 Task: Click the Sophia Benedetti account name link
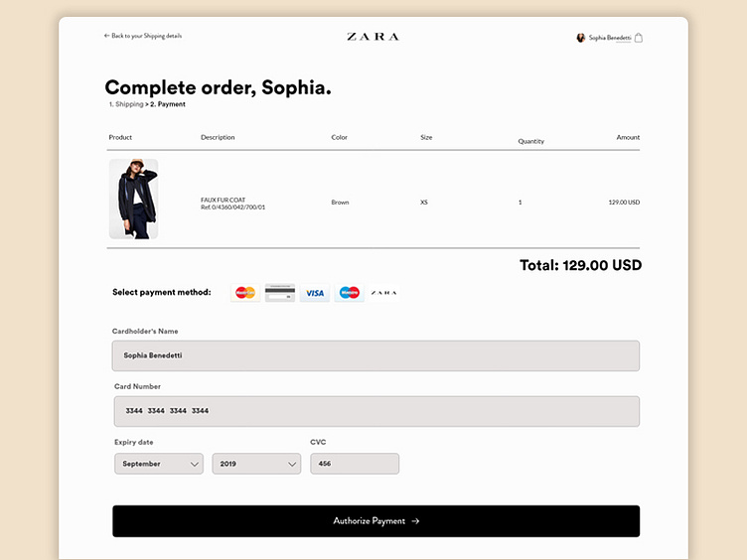tap(610, 38)
